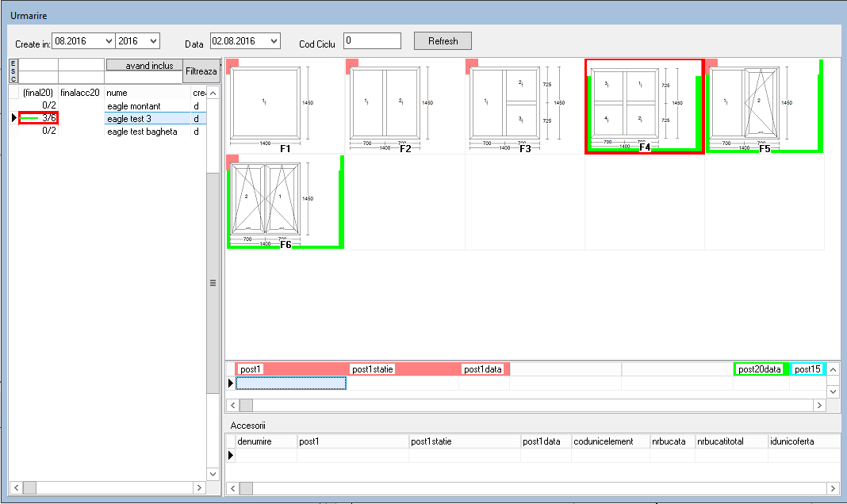Open the Data date picker dropdown

pyautogui.click(x=274, y=41)
